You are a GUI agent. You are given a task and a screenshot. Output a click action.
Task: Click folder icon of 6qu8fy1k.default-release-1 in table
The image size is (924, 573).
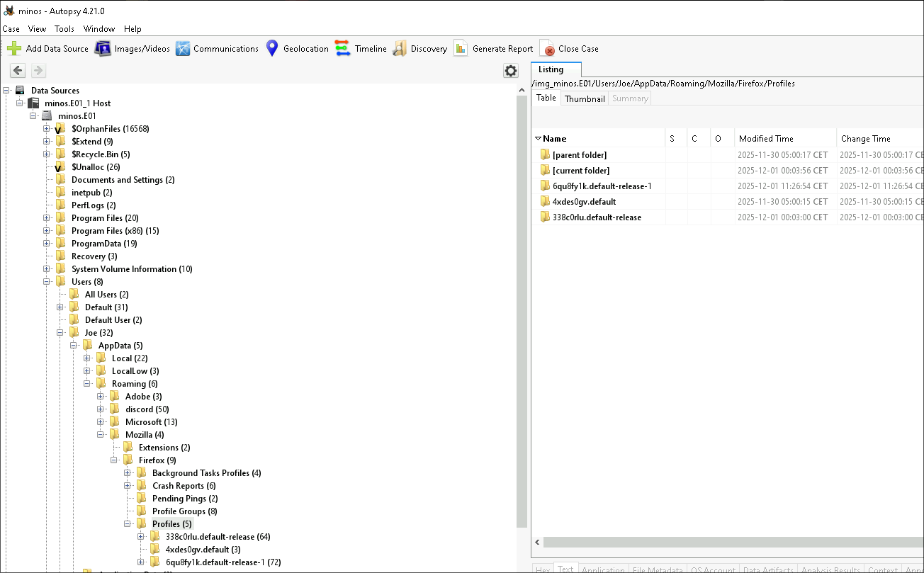(545, 186)
